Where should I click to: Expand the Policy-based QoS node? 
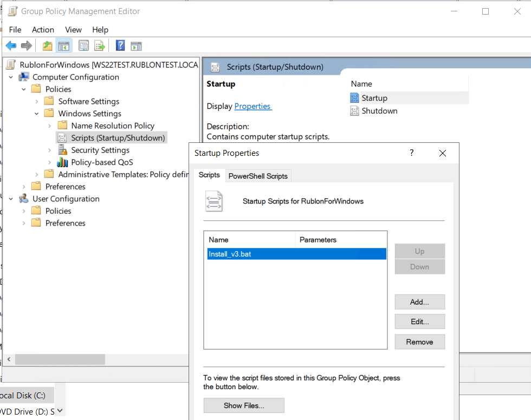[x=50, y=162]
